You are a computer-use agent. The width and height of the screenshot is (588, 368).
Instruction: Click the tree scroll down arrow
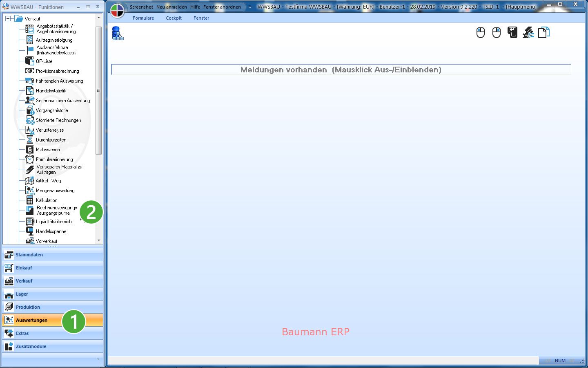coord(99,240)
